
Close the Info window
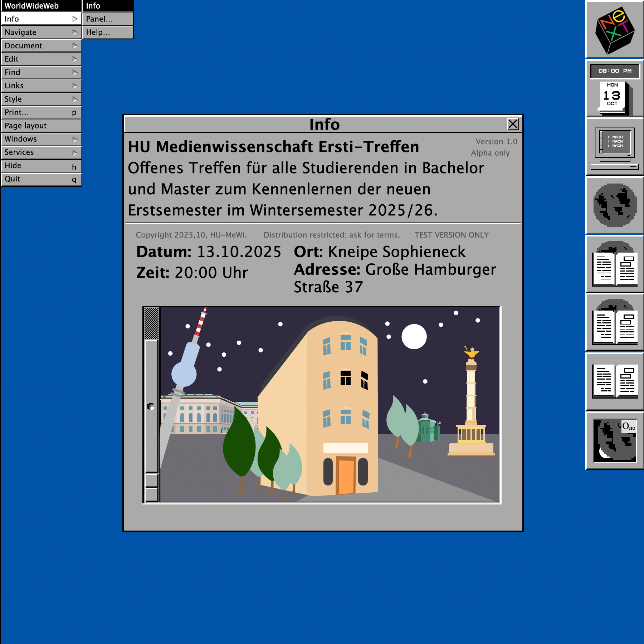click(x=513, y=124)
